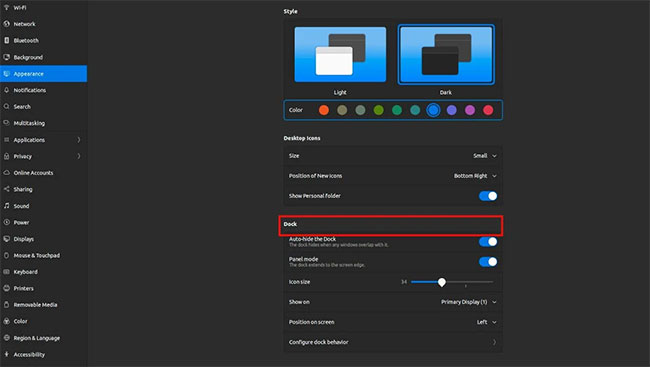650x367 pixels.
Task: Select the Printers icon in sidebar
Action: 7,288
